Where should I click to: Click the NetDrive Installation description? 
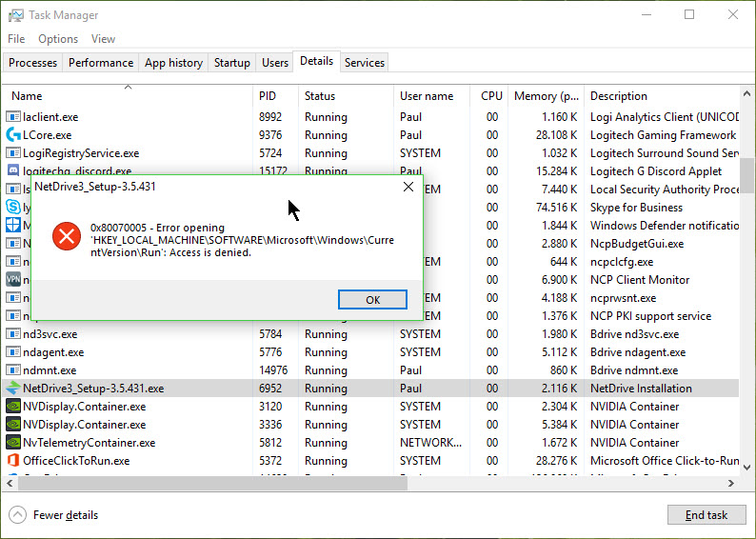[x=641, y=389]
